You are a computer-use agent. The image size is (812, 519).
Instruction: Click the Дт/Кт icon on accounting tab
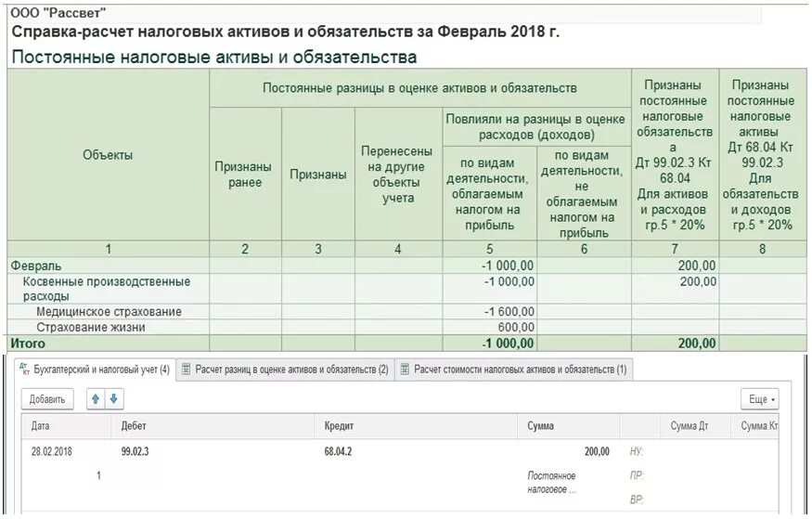click(x=24, y=369)
